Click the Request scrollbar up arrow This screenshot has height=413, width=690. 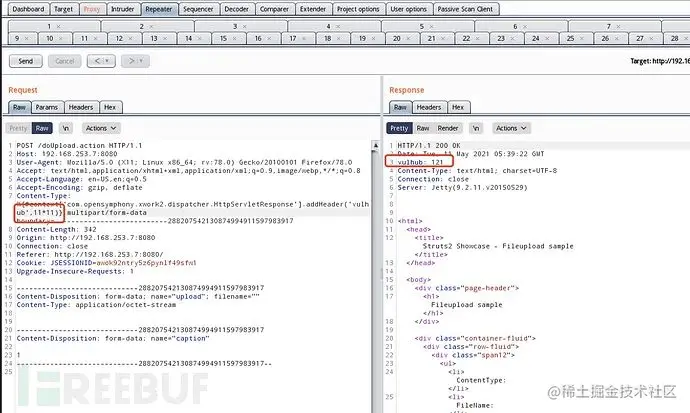click(x=375, y=145)
